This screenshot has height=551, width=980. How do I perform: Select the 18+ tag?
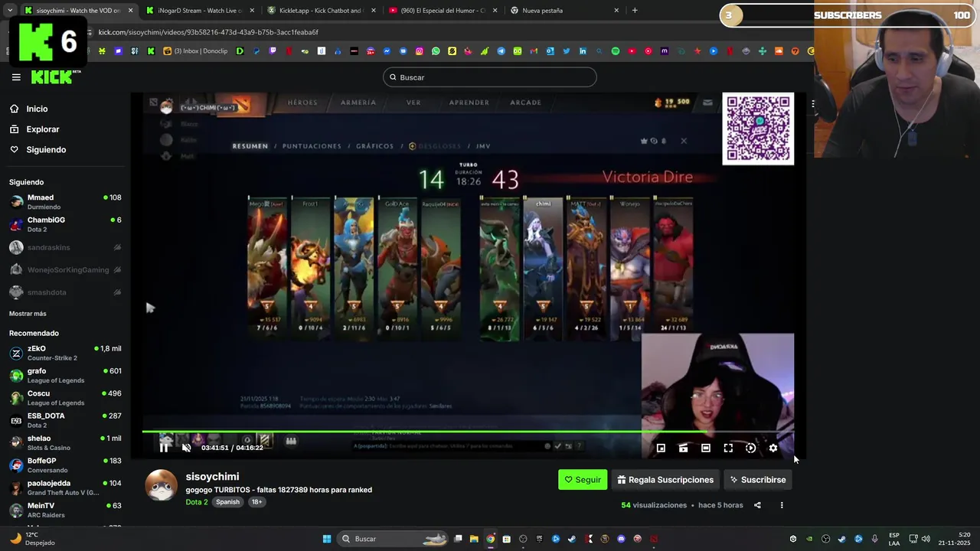coord(256,502)
